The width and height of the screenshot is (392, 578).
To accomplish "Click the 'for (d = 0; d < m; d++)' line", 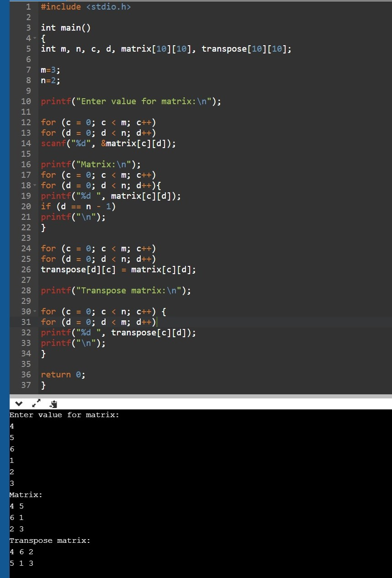I will point(98,322).
